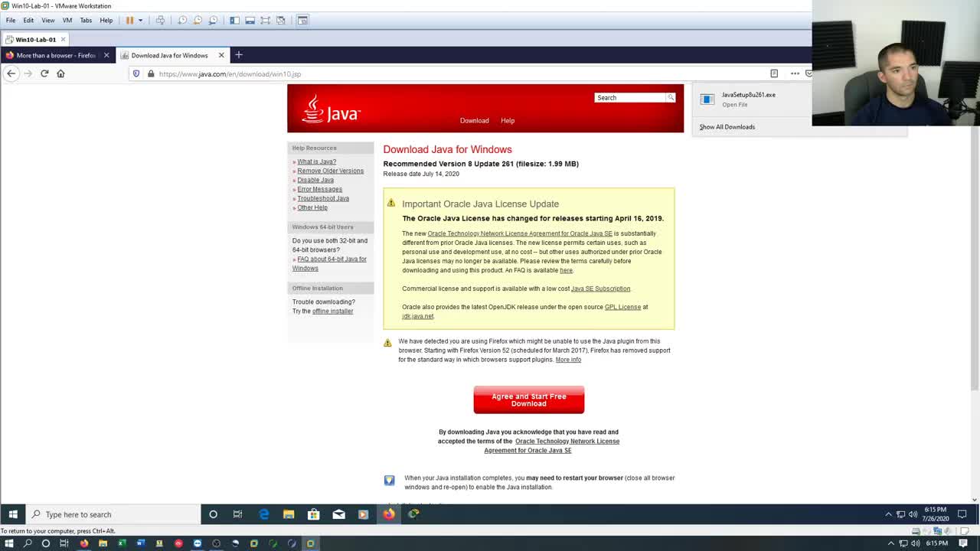Click Agree and Start Free Download button
The width and height of the screenshot is (980, 551).
(x=528, y=399)
